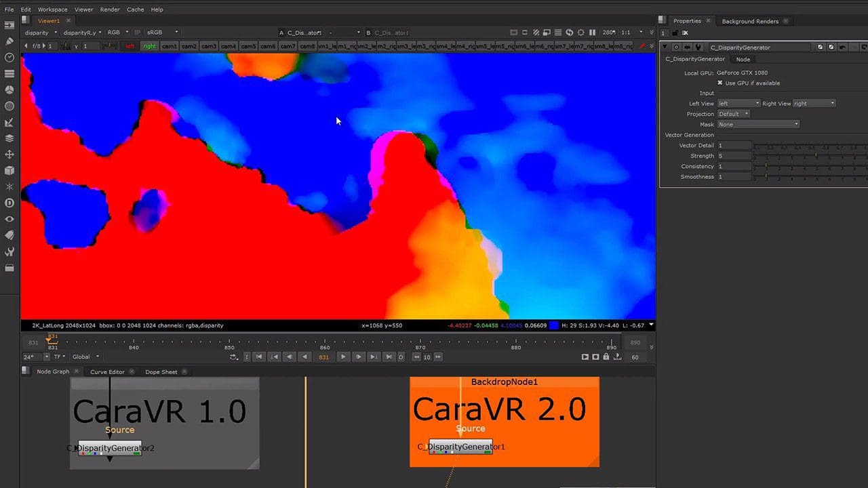The height and width of the screenshot is (488, 868).
Task: Open the Workspace menu
Action: [52, 9]
